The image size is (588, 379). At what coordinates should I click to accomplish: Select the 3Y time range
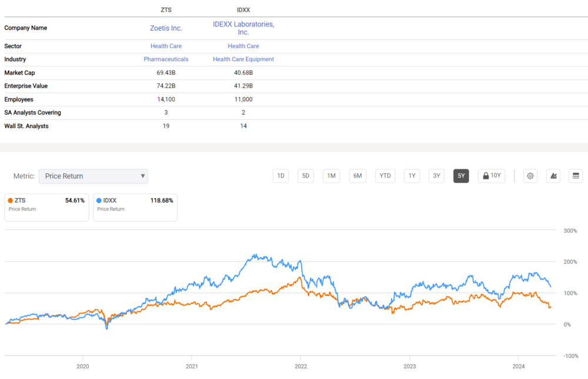436,176
